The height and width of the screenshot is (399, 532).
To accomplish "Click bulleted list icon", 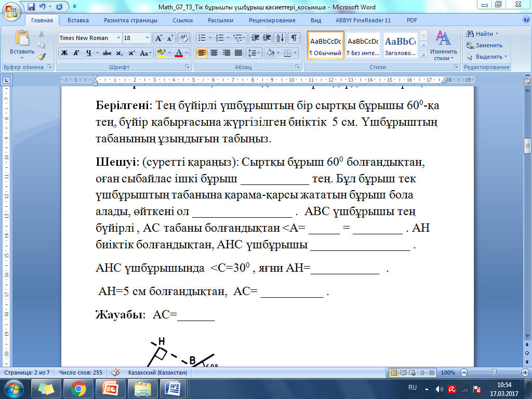I will (202, 37).
